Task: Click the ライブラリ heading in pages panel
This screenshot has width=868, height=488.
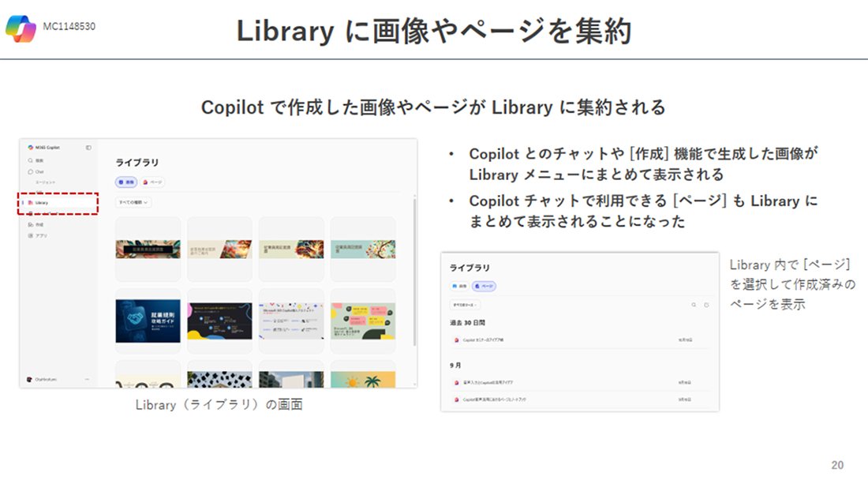Action: [470, 268]
